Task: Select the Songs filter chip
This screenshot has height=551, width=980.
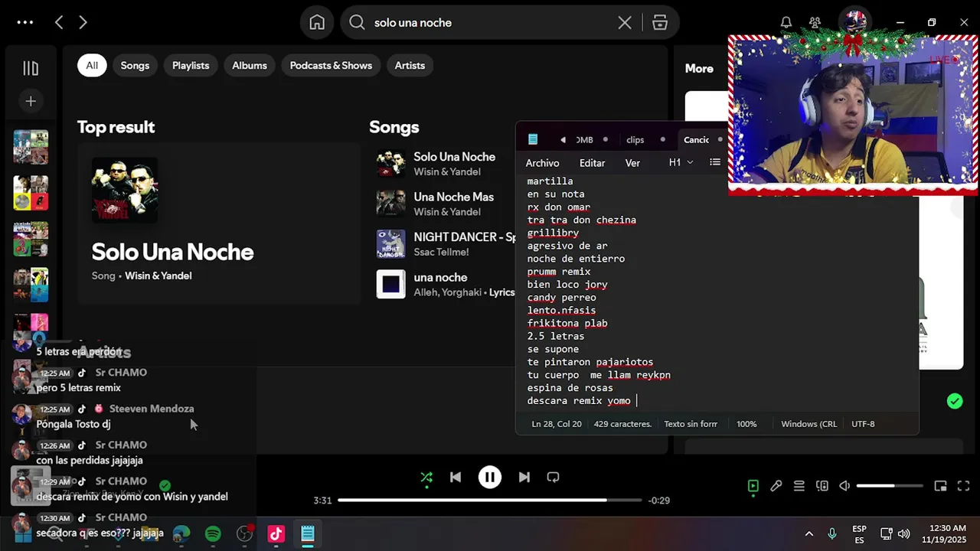Action: tap(135, 66)
